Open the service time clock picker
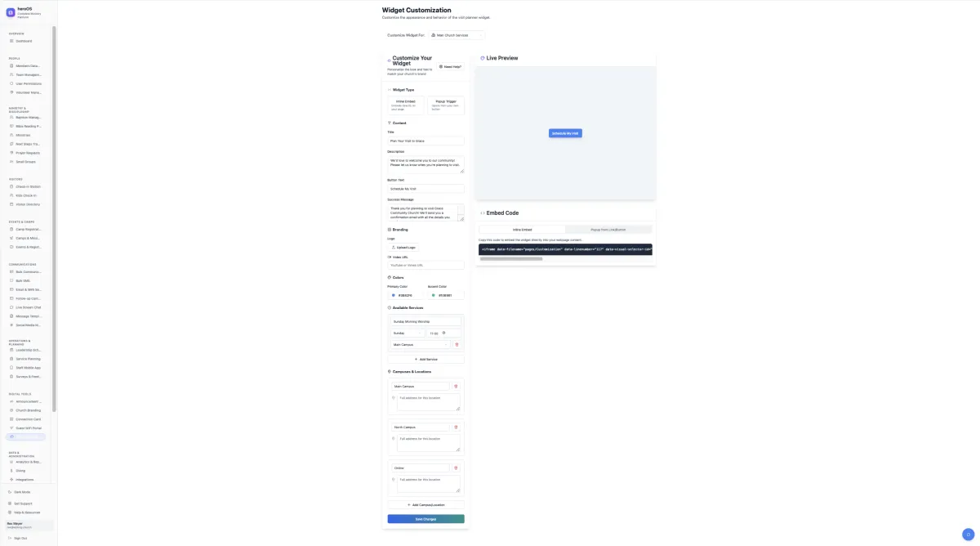Viewport: 980px width, 546px height. [x=443, y=333]
